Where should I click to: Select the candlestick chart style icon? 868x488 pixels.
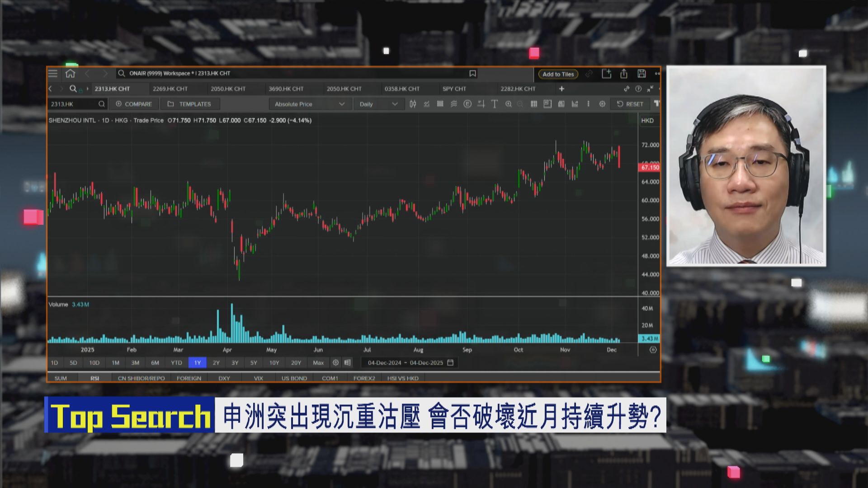click(x=413, y=104)
